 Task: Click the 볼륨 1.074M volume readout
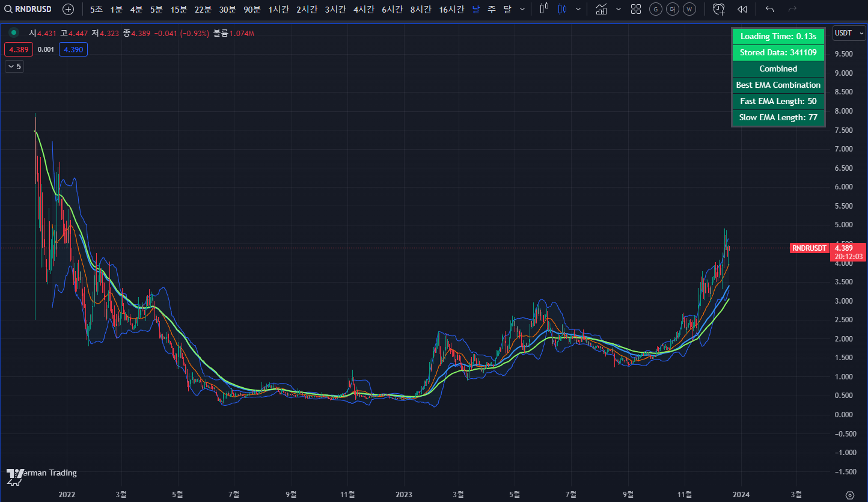point(234,33)
